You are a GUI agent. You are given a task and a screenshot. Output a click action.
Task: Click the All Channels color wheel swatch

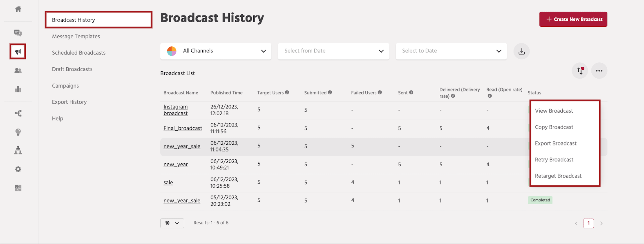click(x=171, y=51)
